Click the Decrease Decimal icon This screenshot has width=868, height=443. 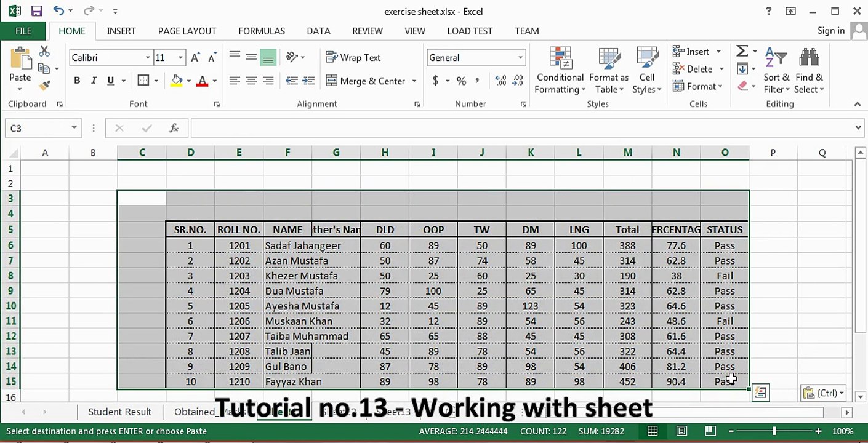(518, 81)
